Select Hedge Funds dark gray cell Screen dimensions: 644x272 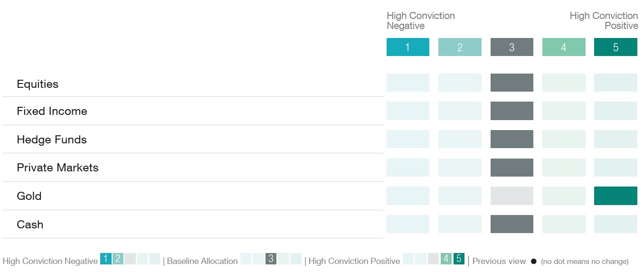[511, 139]
